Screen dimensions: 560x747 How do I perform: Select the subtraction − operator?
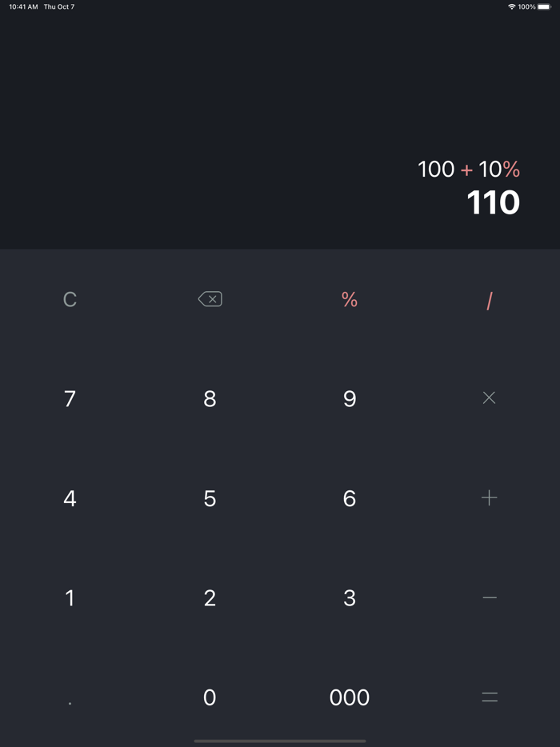coord(489,597)
